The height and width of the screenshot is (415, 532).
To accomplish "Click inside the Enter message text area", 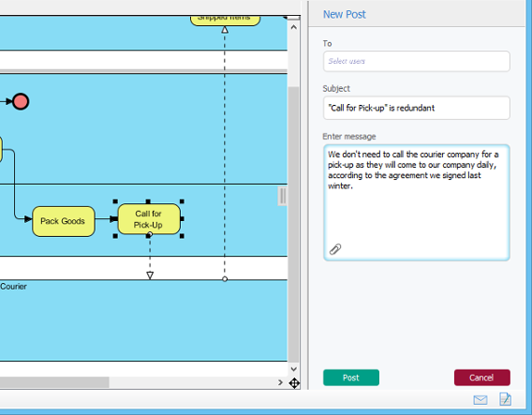I will tap(416, 202).
